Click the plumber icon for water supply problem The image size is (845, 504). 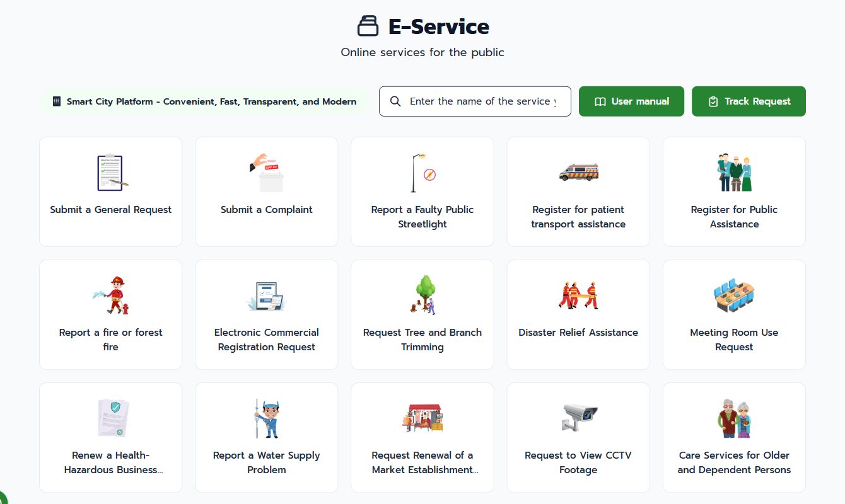click(x=267, y=418)
